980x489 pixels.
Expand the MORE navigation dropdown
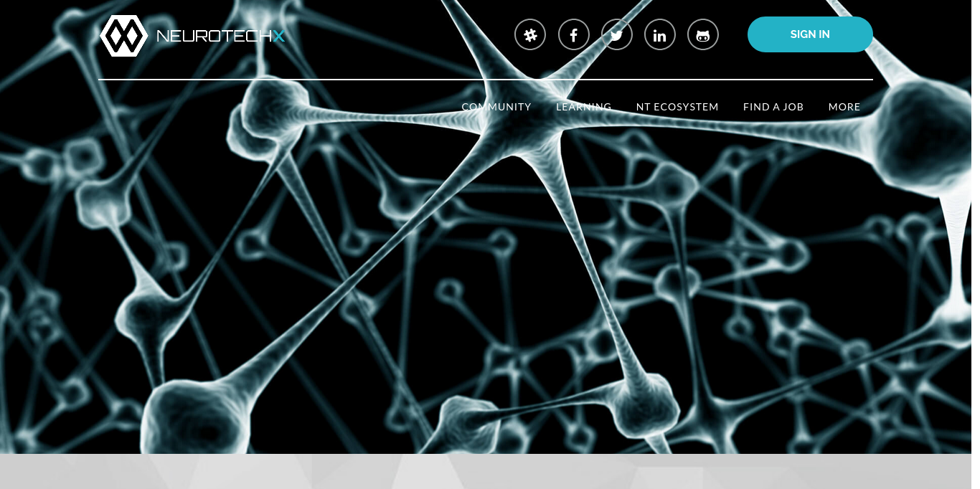click(844, 107)
